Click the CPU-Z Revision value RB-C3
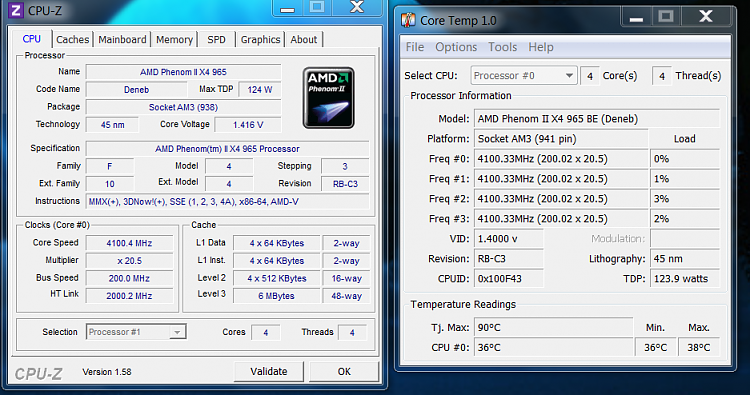This screenshot has height=395, width=750. 345,184
